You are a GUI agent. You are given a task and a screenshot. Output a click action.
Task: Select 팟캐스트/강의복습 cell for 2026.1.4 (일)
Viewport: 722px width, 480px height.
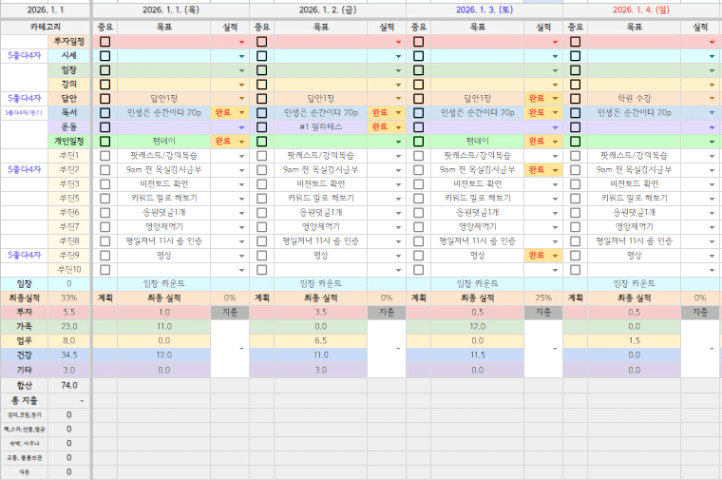(634, 156)
